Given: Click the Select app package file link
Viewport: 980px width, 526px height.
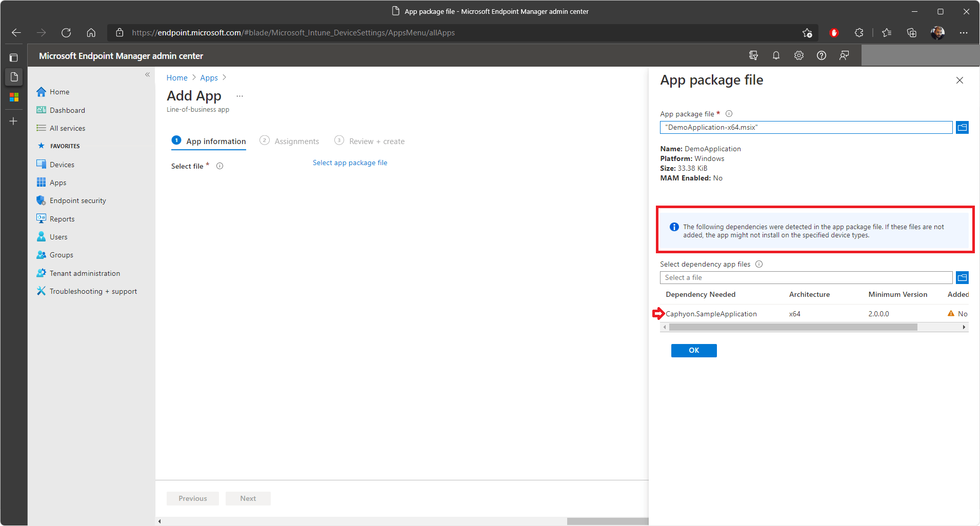Looking at the screenshot, I should pos(350,163).
